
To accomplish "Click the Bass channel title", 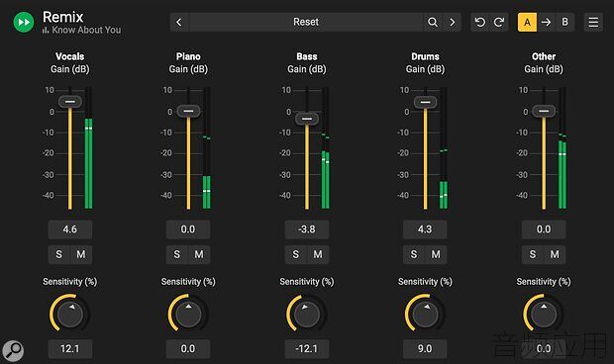I will (307, 56).
